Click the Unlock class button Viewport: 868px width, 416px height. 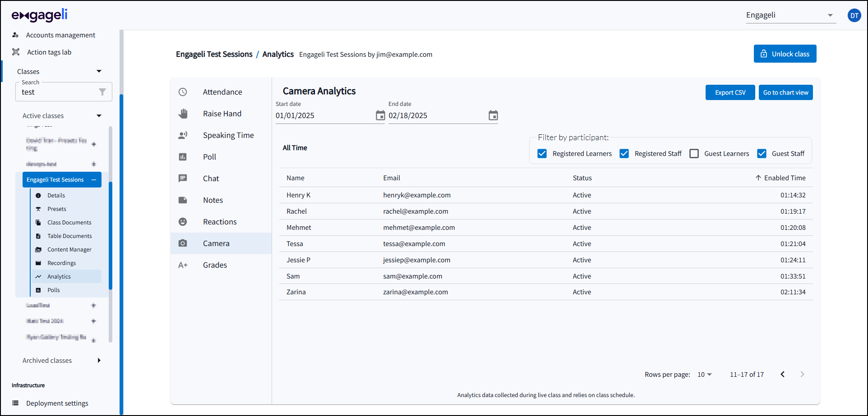[x=785, y=54]
